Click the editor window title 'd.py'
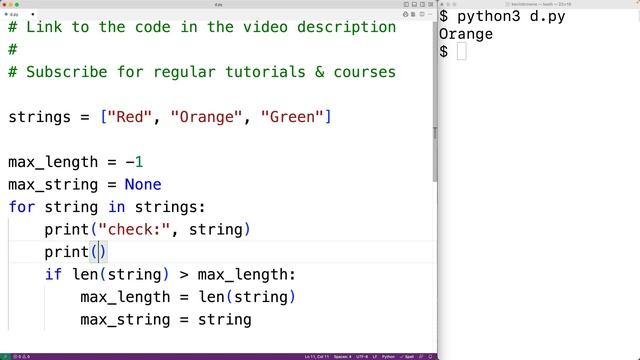 click(x=218, y=4)
